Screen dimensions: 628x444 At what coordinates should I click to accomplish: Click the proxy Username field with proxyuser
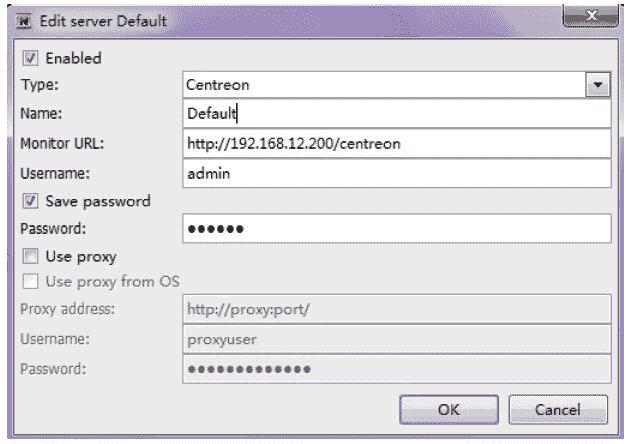point(396,340)
